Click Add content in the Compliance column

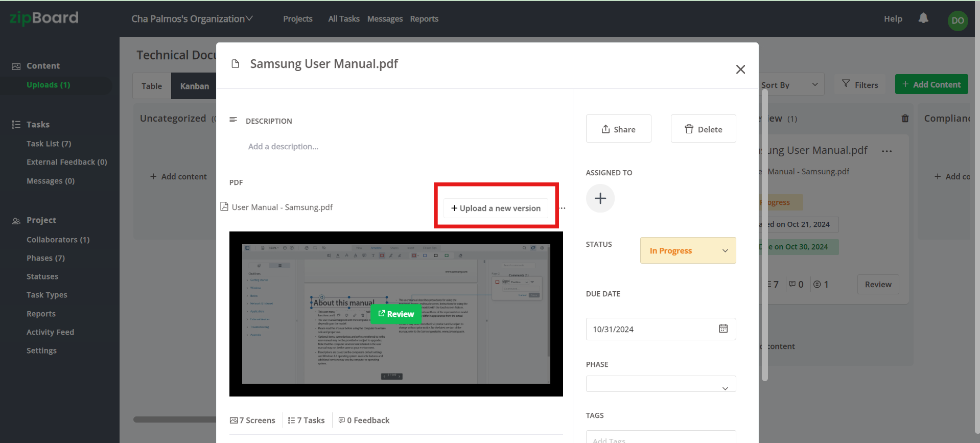click(952, 176)
